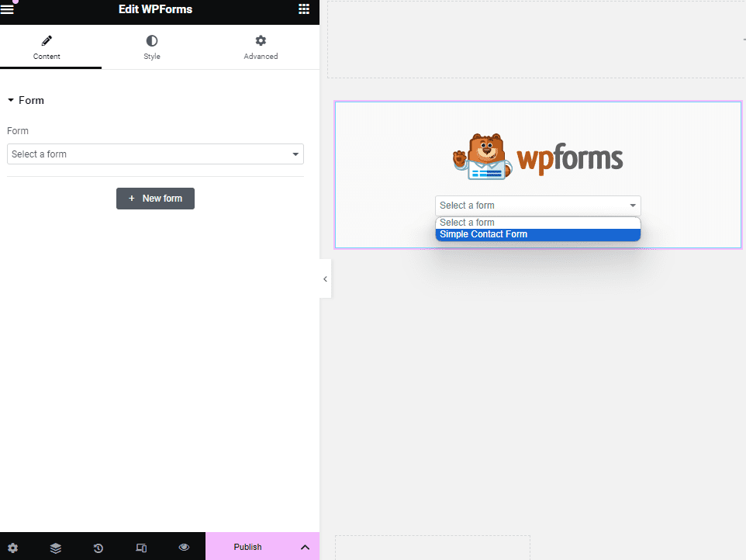Open page settings gear in bottom bar

[x=12, y=548]
